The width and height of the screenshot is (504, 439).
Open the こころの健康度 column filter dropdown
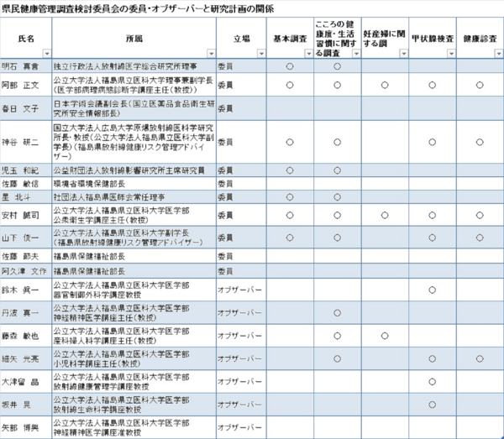(356, 54)
